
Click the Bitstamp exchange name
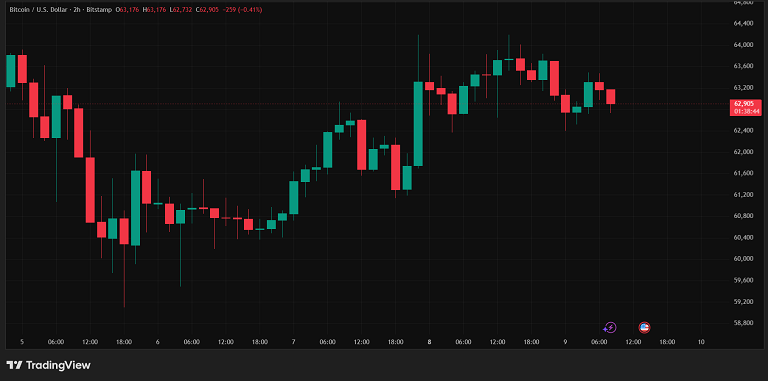point(99,9)
